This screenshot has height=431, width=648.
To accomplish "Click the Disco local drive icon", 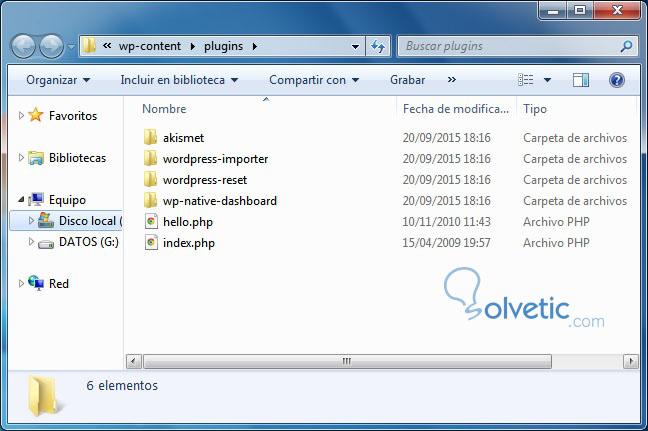I will point(46,220).
